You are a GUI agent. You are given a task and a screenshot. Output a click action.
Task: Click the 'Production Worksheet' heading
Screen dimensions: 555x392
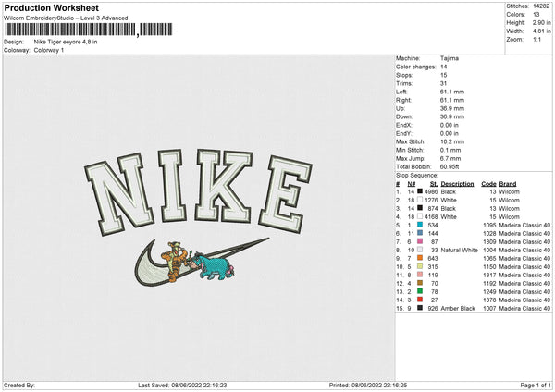[x=51, y=7]
